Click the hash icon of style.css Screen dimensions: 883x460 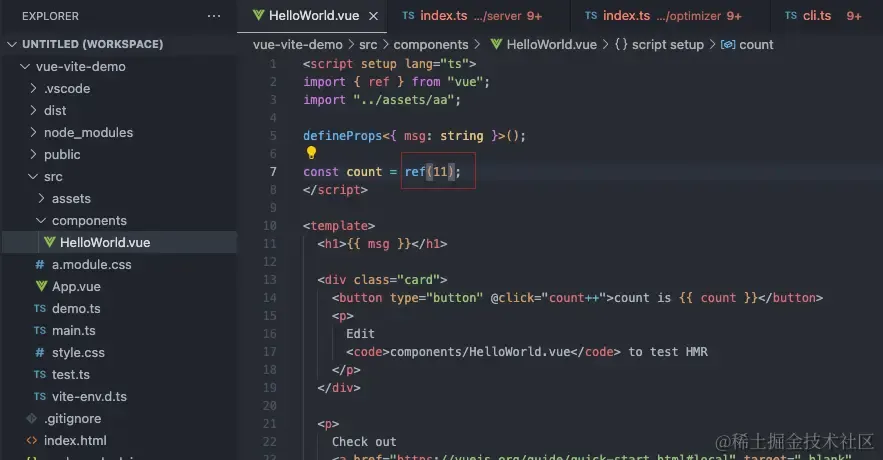tap(39, 352)
